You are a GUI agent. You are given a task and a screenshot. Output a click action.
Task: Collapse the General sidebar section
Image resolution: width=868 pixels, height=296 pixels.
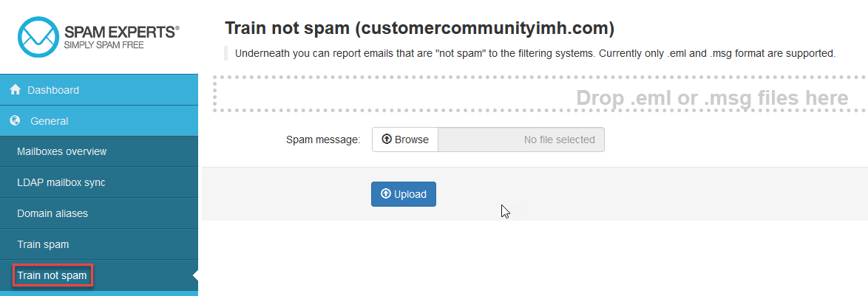click(x=50, y=121)
